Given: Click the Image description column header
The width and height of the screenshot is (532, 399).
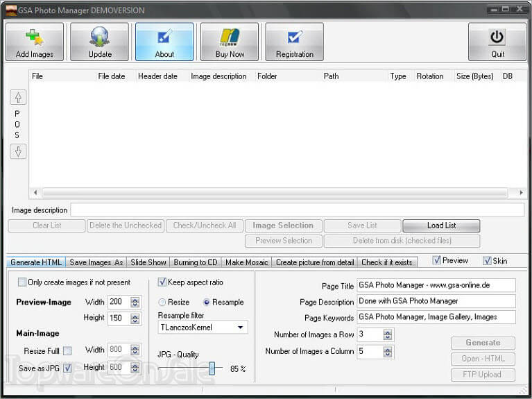Looking at the screenshot, I should coord(222,76).
